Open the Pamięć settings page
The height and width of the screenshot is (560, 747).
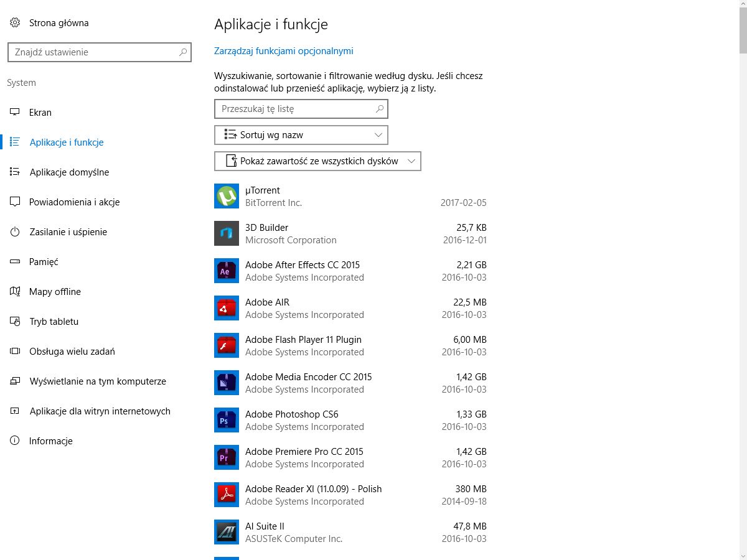click(x=44, y=262)
